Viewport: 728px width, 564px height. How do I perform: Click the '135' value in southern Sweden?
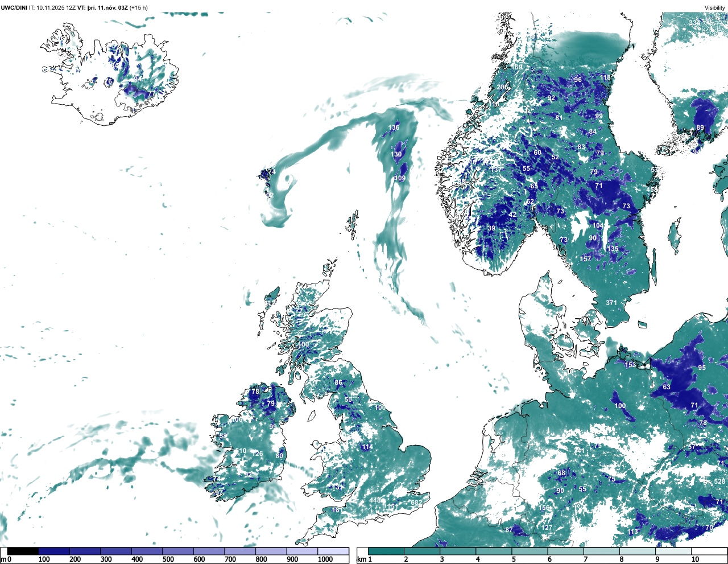pyautogui.click(x=613, y=249)
